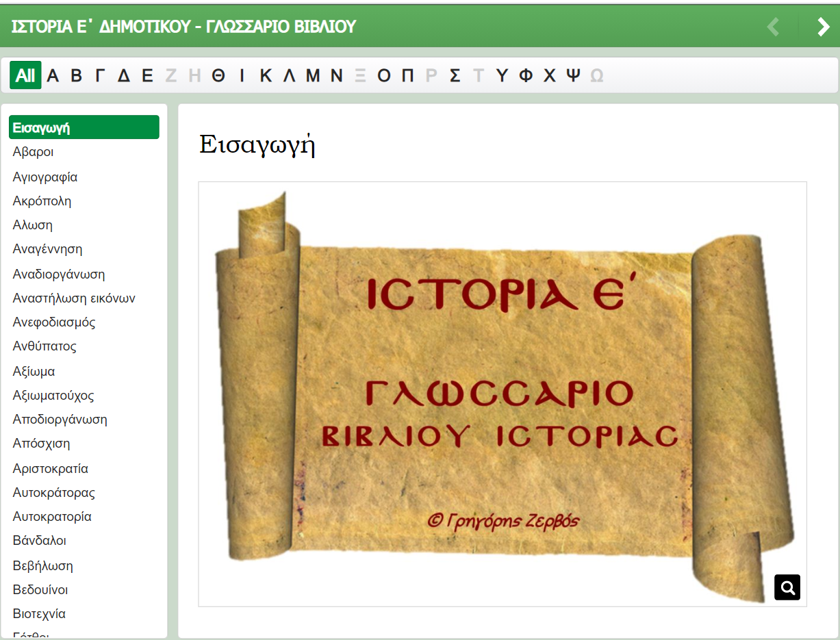Click the parchment scroll image

point(502,394)
